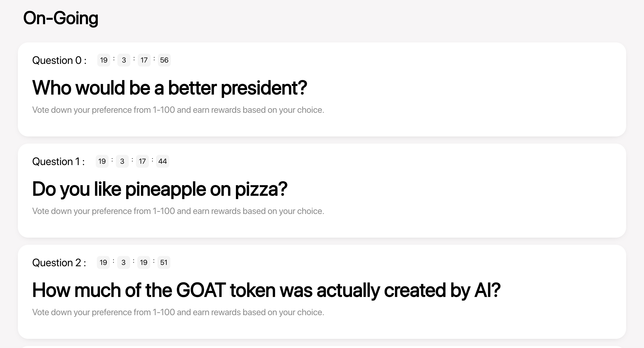Viewport: 644px width, 348px height.
Task: Click the vote description under the president question
Action: 178,110
